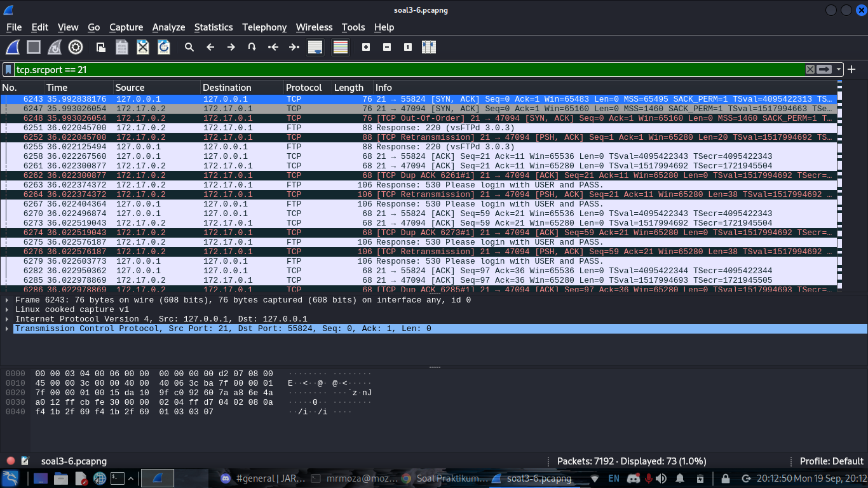Expand Internet Protocol Version 4 node
The height and width of the screenshot is (488, 868).
click(6, 319)
